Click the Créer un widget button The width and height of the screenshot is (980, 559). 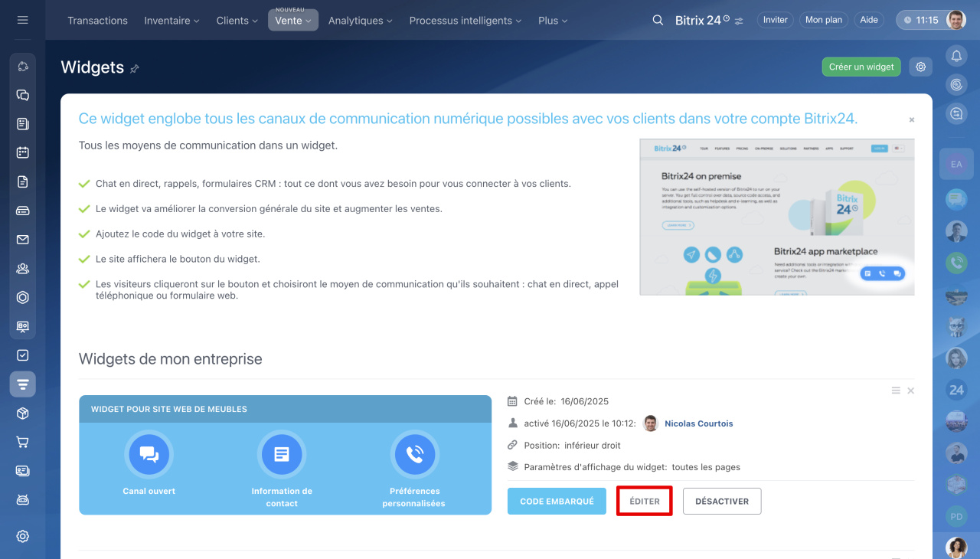tap(861, 67)
